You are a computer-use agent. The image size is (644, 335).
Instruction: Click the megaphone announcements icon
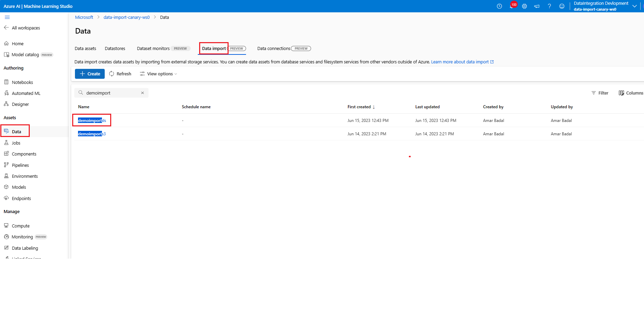[537, 6]
